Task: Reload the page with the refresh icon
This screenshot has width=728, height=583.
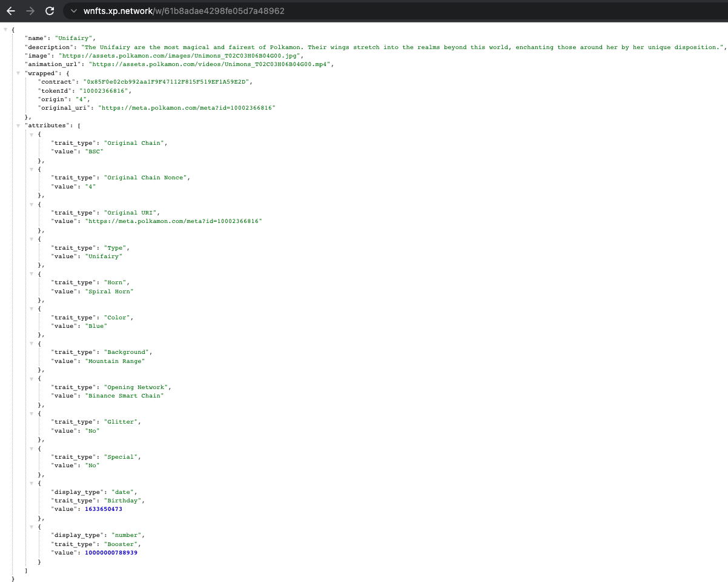Action: [x=50, y=11]
